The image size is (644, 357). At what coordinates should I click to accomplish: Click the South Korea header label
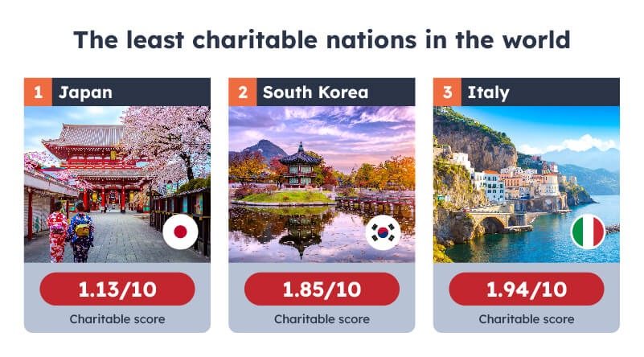pos(315,92)
